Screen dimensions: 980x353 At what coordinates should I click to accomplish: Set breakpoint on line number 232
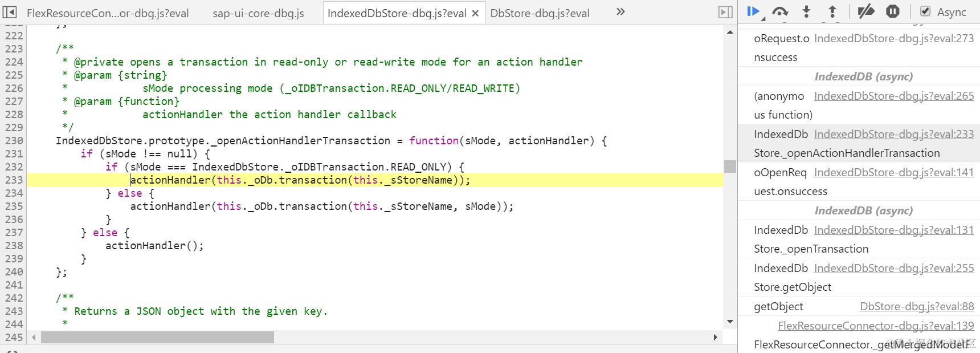(x=14, y=167)
